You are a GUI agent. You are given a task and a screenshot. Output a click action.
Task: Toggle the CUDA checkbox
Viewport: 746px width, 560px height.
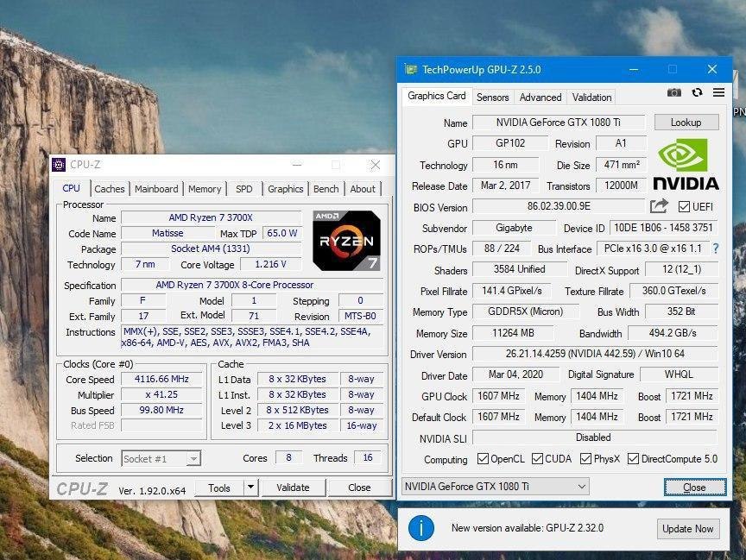click(x=538, y=459)
